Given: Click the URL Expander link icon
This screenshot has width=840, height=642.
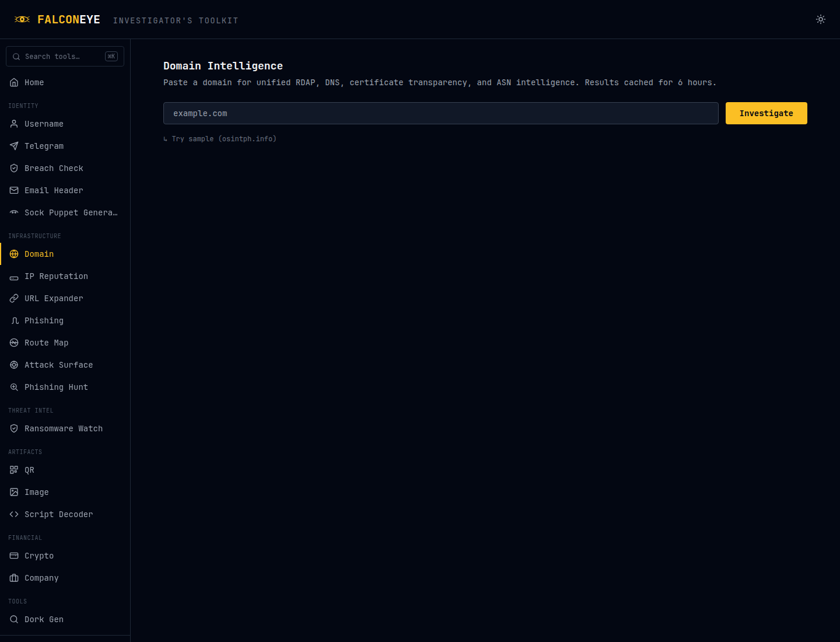Looking at the screenshot, I should tap(14, 298).
